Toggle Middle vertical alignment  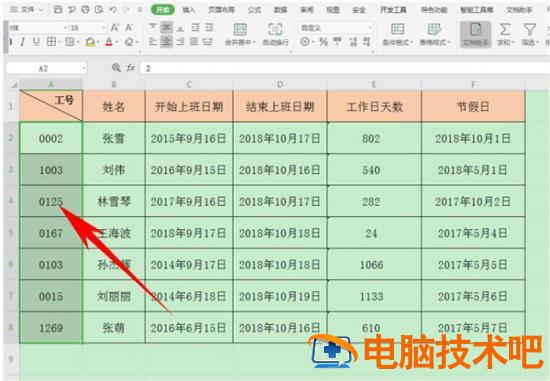pyautogui.click(x=167, y=27)
